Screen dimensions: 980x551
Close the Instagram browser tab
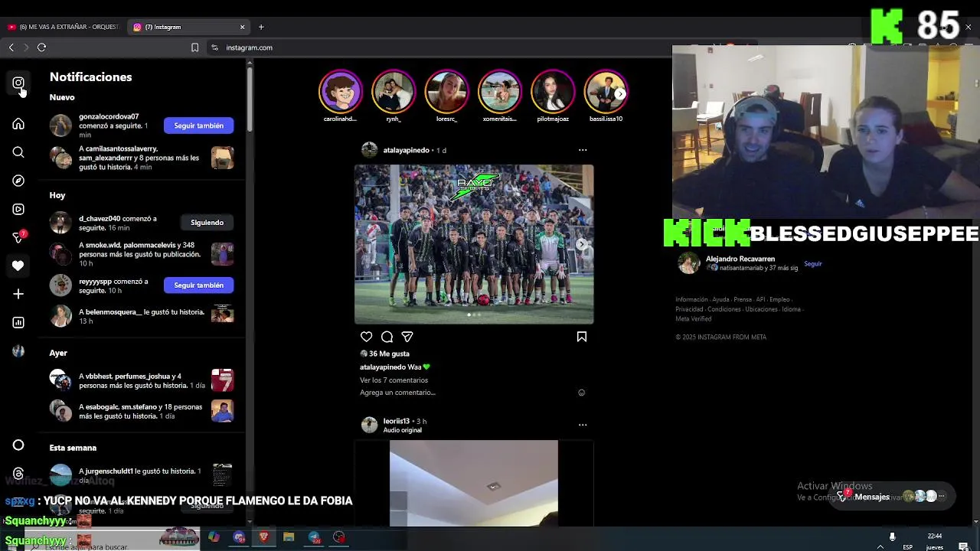[243, 27]
